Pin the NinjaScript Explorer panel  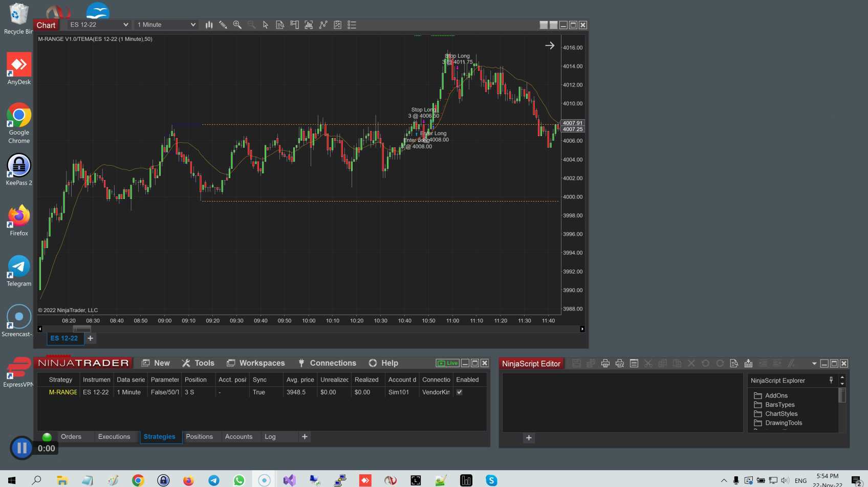[x=831, y=380]
